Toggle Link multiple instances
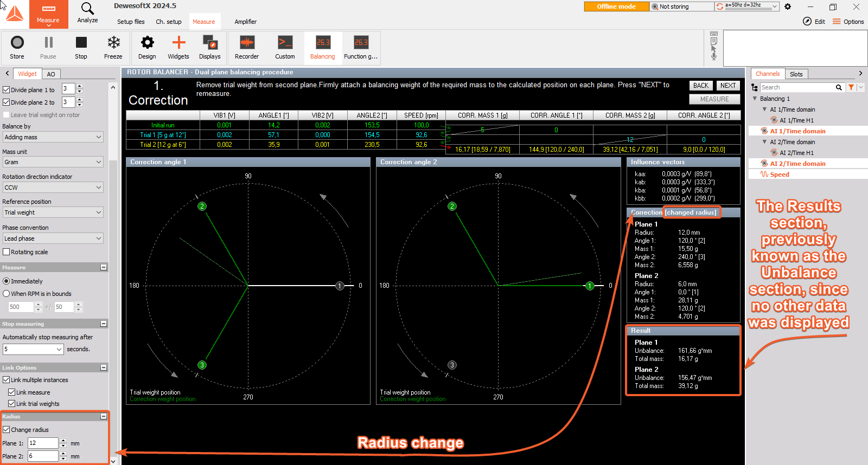The width and height of the screenshot is (868, 465). pos(7,380)
